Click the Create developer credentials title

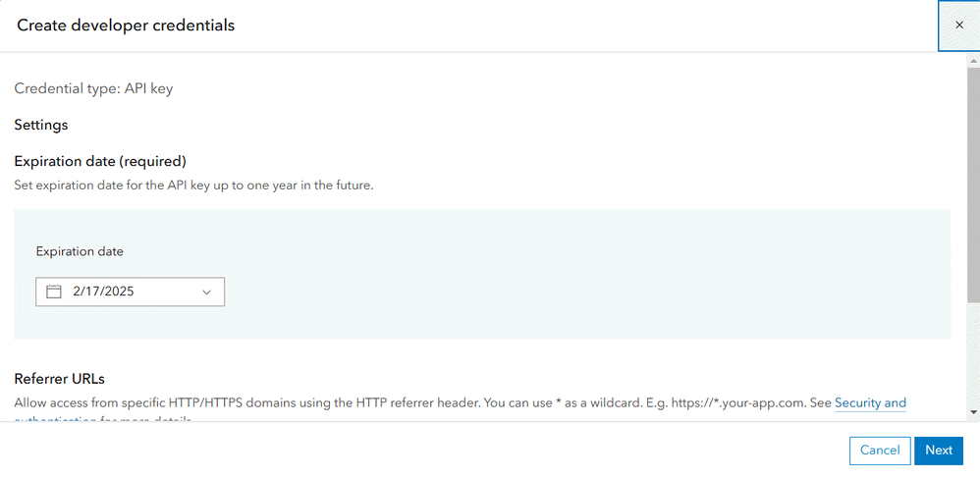126,26
